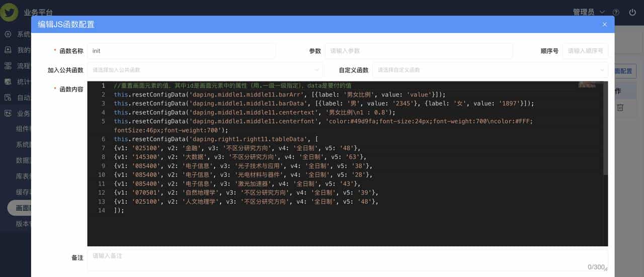Focus the 参数 input field

tap(419, 51)
